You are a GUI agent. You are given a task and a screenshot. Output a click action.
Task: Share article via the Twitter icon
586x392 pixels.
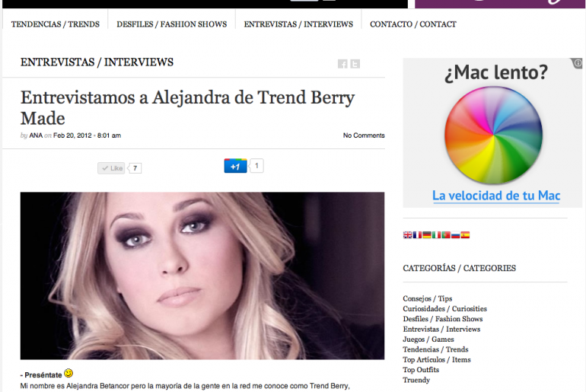[x=355, y=64]
